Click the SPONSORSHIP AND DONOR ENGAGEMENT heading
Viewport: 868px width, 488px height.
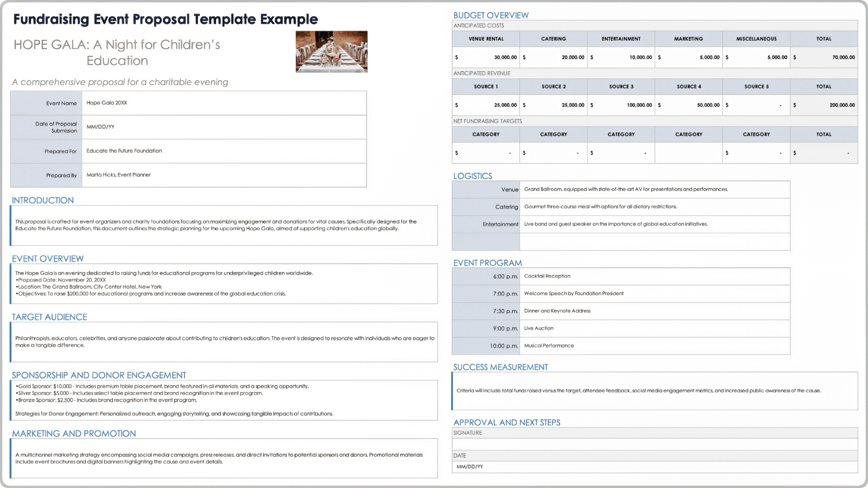99,375
